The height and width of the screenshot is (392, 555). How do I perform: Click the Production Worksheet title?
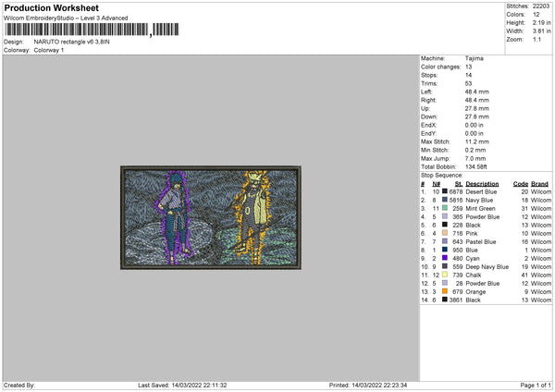(x=64, y=8)
